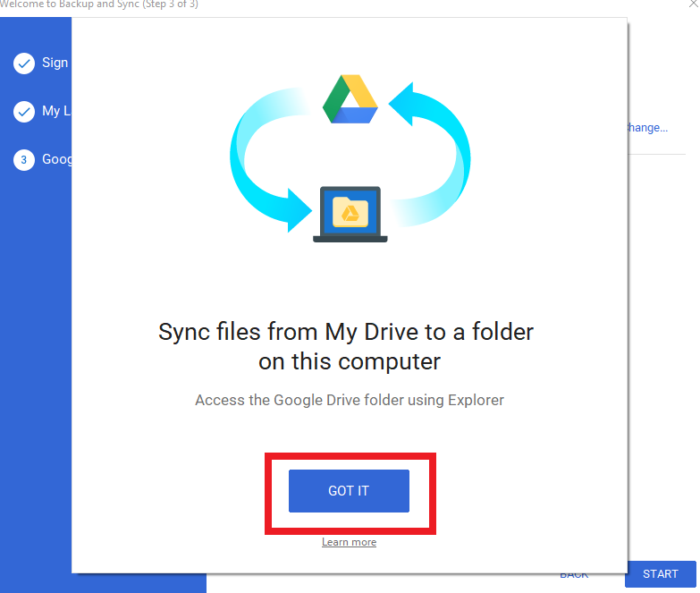This screenshot has height=593, width=700.
Task: Select the 'Goog' step label in sidebar
Action: tap(56, 159)
